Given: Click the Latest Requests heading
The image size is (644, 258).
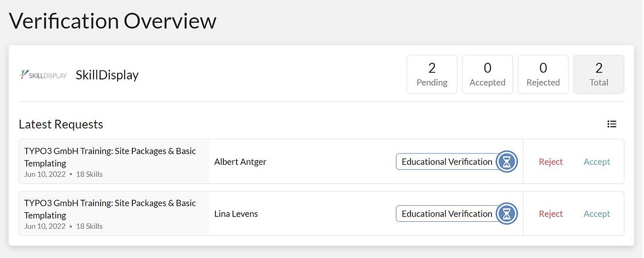Looking at the screenshot, I should [61, 124].
